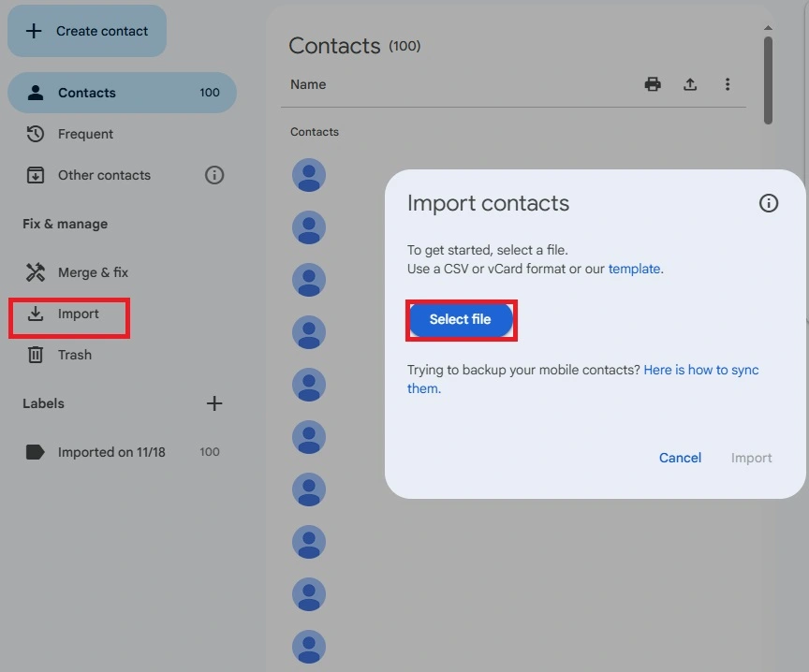Print the contacts list
The height and width of the screenshot is (672, 809).
coord(653,84)
